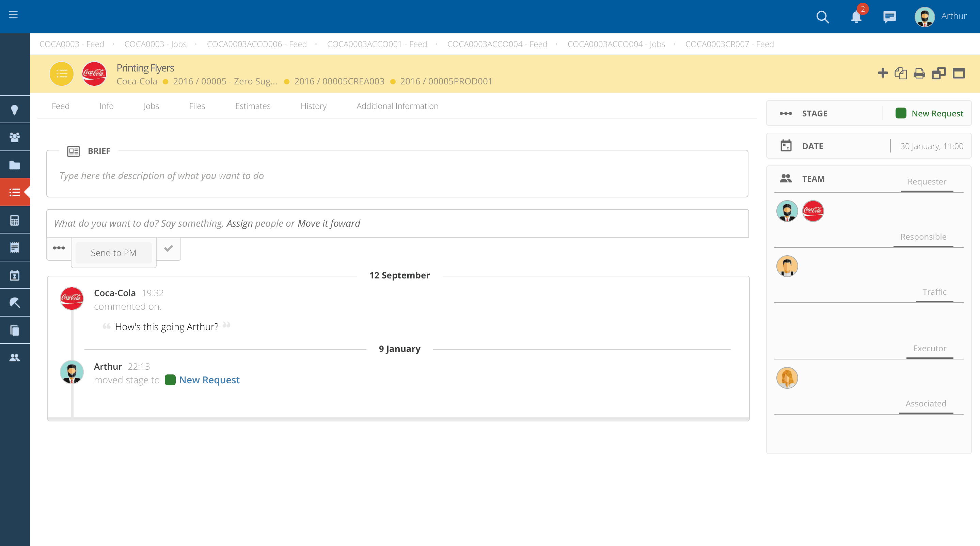980x546 pixels.
Task: Open the chat messages icon
Action: point(889,17)
